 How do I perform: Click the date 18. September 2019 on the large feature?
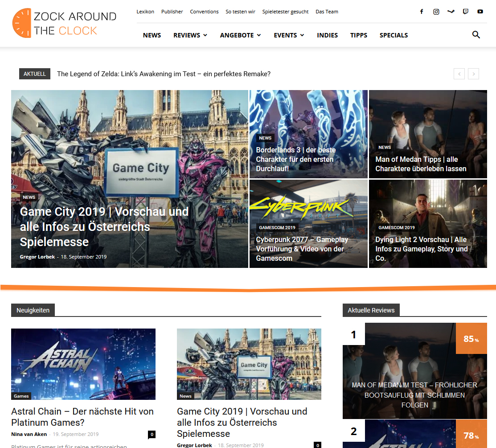[x=84, y=257]
